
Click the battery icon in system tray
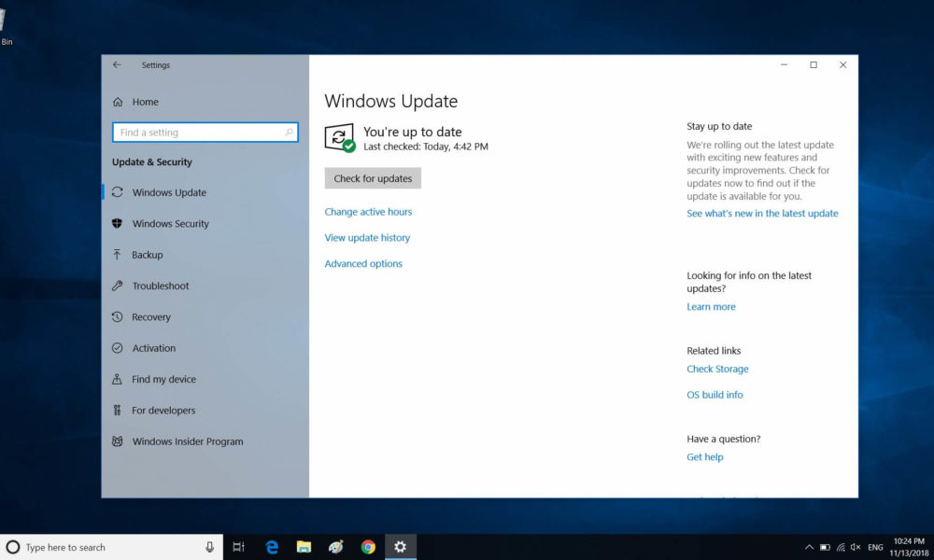click(x=825, y=547)
